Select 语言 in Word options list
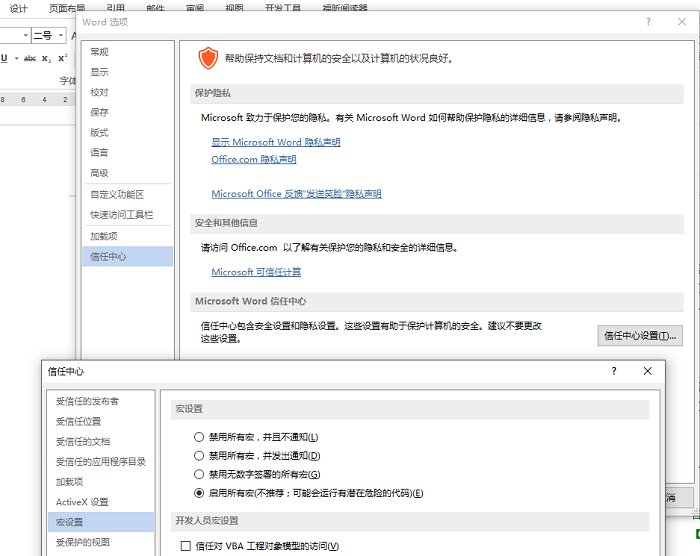This screenshot has height=556, width=700. click(x=127, y=153)
